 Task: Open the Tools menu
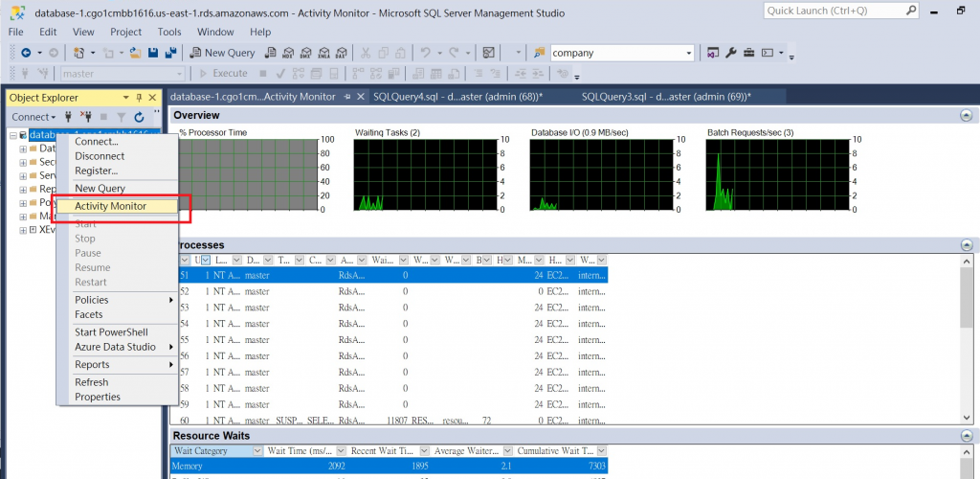click(169, 32)
